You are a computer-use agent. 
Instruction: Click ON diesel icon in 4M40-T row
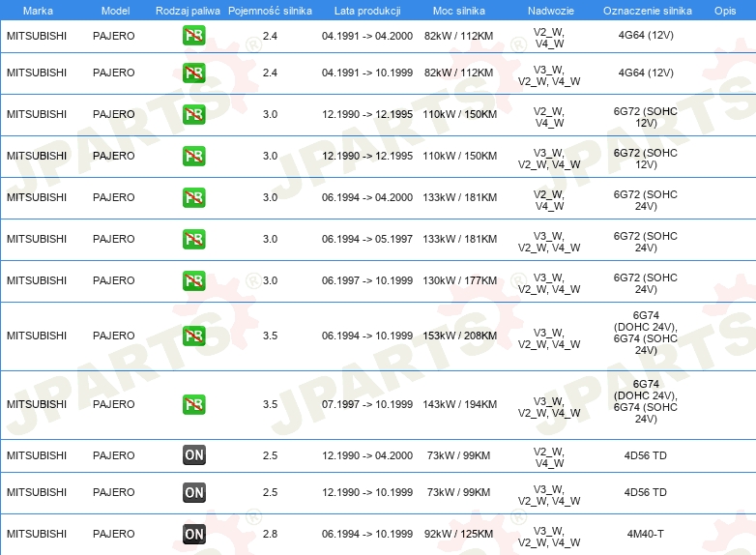193,534
